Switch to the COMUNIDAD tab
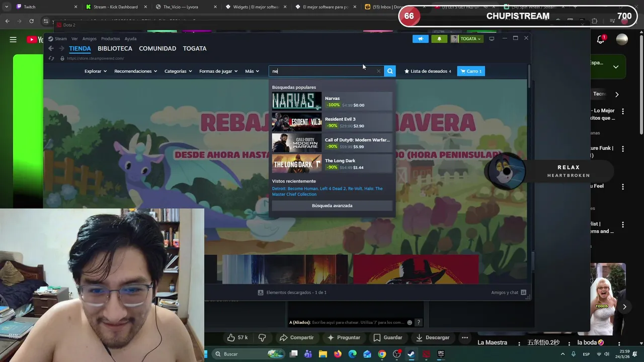 pyautogui.click(x=157, y=48)
